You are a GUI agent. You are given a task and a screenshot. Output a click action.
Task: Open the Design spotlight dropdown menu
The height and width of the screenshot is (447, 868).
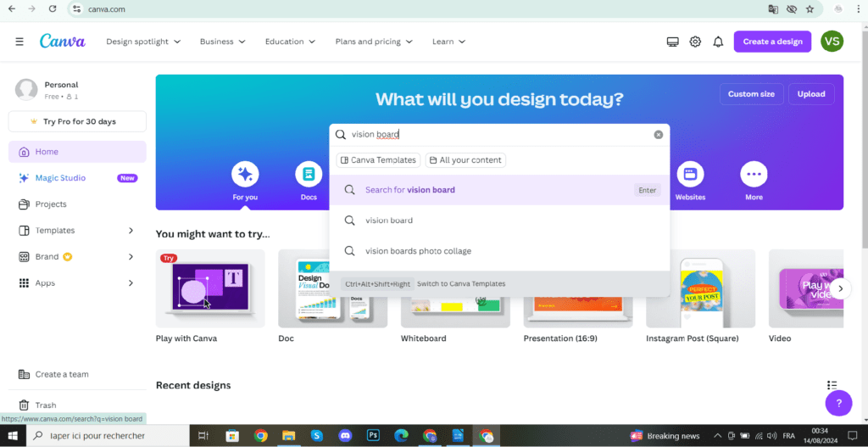pos(143,42)
